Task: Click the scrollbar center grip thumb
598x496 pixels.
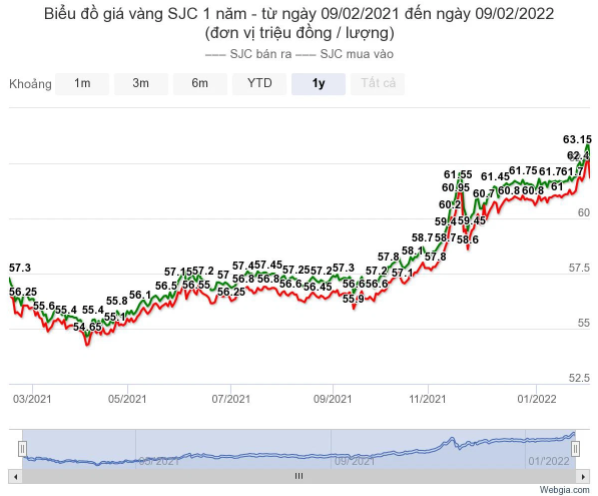Action: click(x=299, y=477)
